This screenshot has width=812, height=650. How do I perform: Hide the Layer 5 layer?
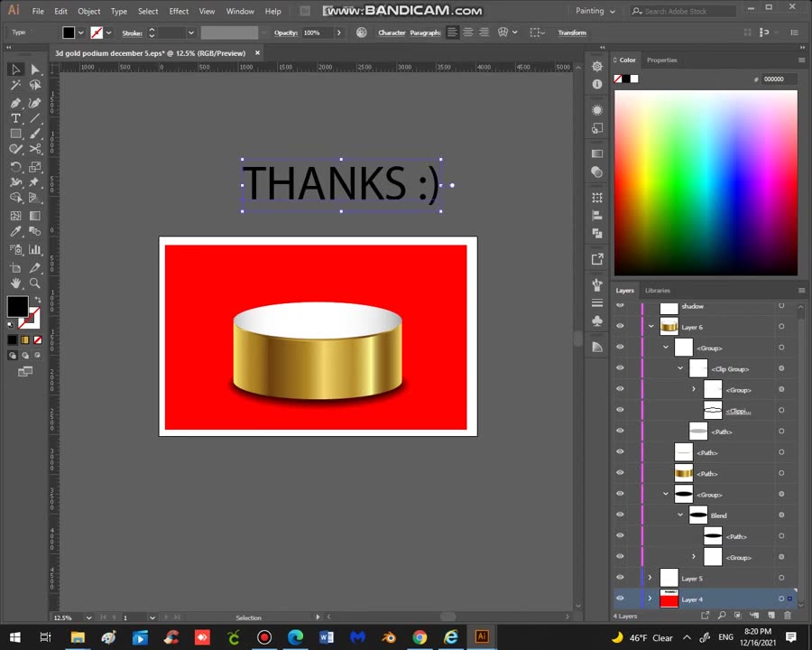pos(620,578)
